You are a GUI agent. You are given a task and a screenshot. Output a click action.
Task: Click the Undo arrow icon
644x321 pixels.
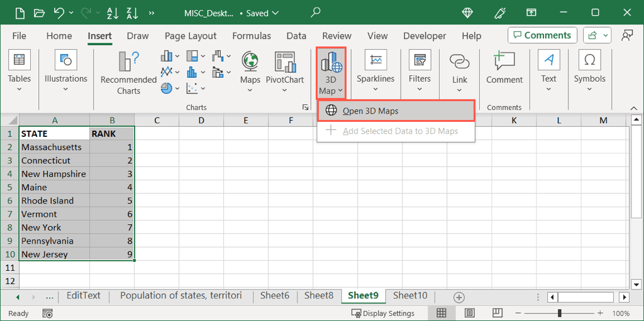click(60, 13)
